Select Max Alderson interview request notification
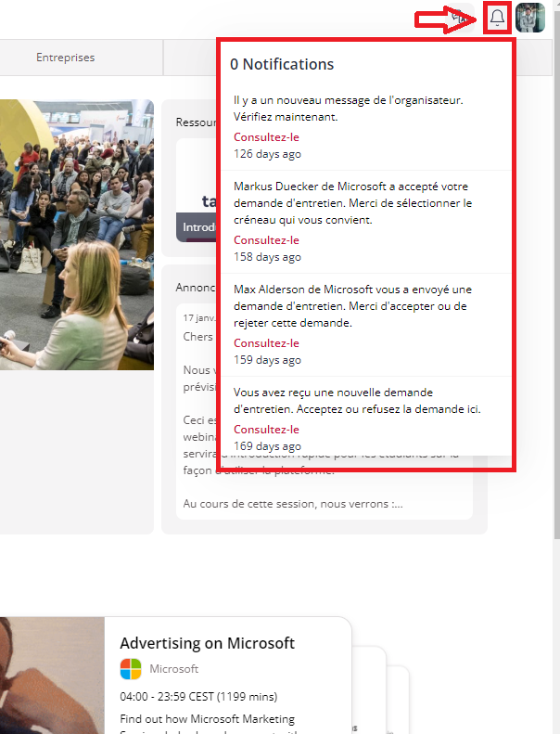The height and width of the screenshot is (734, 560). (352, 306)
